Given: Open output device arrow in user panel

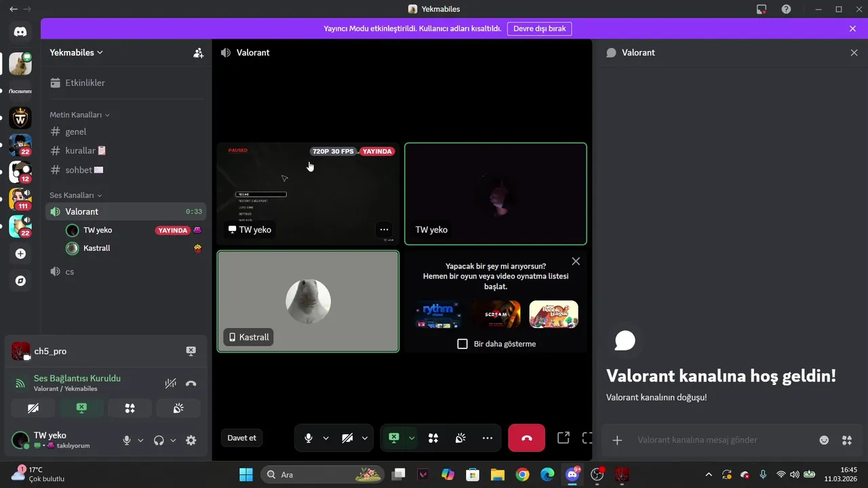Looking at the screenshot, I should click(x=173, y=441).
